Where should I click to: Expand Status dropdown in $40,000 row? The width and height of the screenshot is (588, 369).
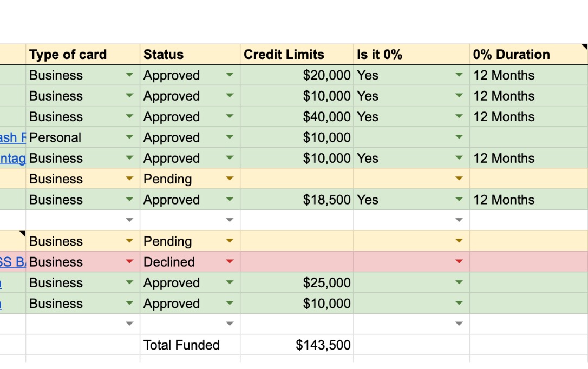pyautogui.click(x=230, y=117)
